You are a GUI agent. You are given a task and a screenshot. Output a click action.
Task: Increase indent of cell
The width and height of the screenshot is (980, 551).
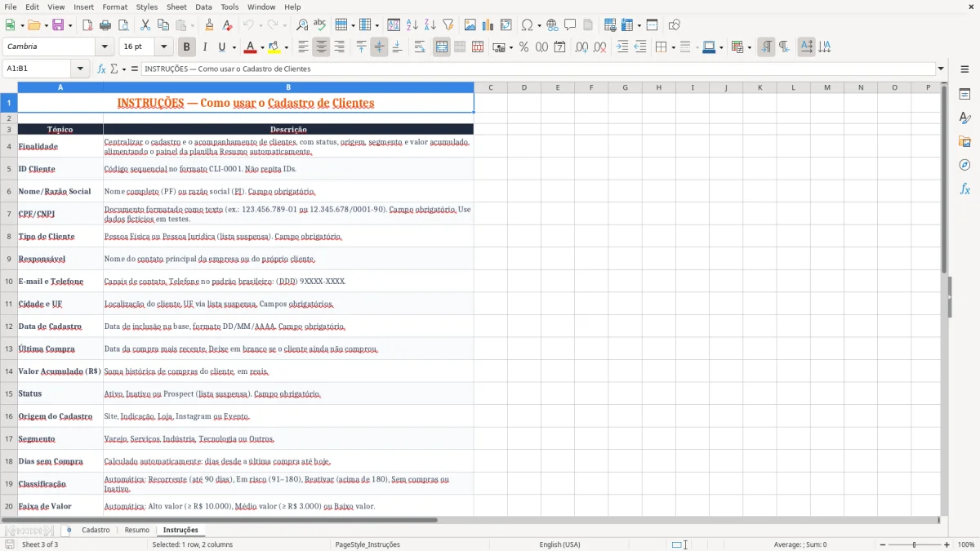tap(622, 47)
